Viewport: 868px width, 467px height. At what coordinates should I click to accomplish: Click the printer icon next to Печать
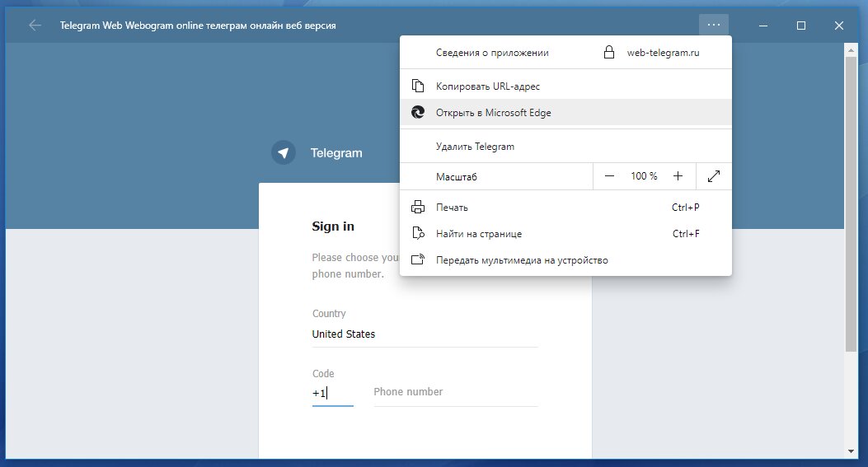coord(418,208)
